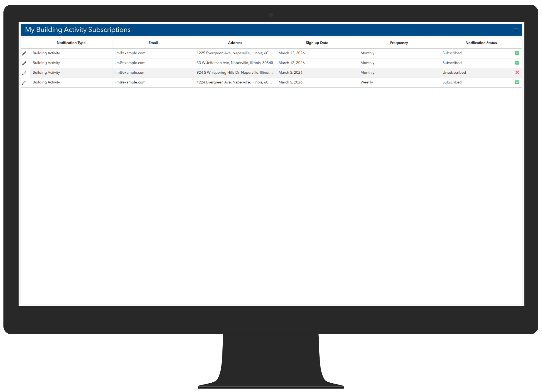Edit the subscription for 1224 Evergreen Ave
Screen dimensions: 542x392
pyautogui.click(x=24, y=82)
